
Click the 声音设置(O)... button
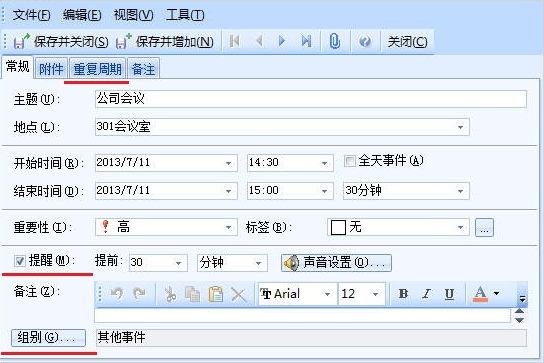(336, 262)
